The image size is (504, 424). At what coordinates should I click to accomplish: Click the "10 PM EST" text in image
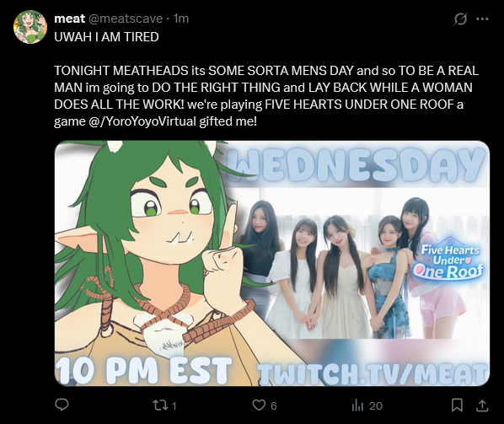(x=143, y=370)
